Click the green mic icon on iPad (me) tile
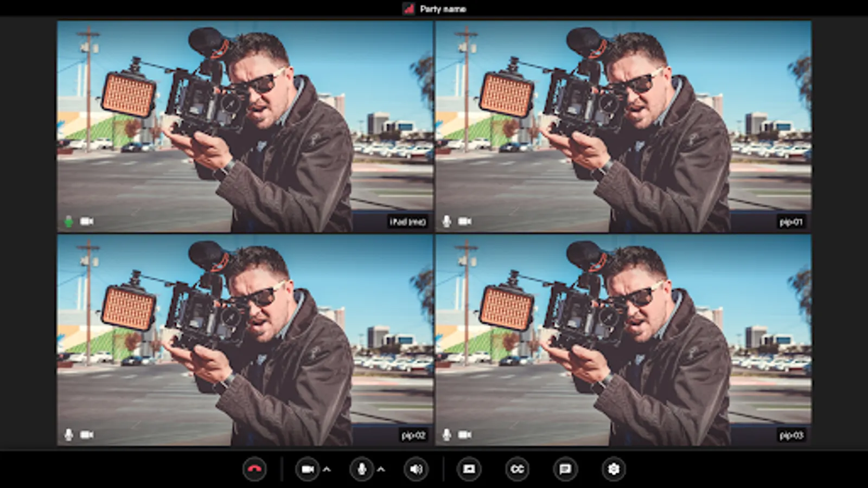Image resolution: width=868 pixels, height=488 pixels. (x=68, y=221)
